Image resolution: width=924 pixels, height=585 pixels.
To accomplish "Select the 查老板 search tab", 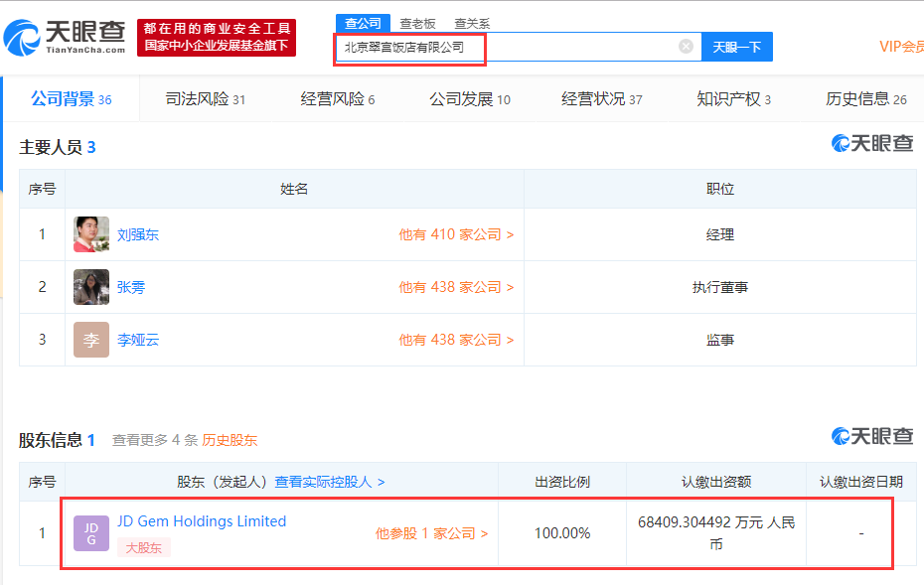I will coord(417,24).
